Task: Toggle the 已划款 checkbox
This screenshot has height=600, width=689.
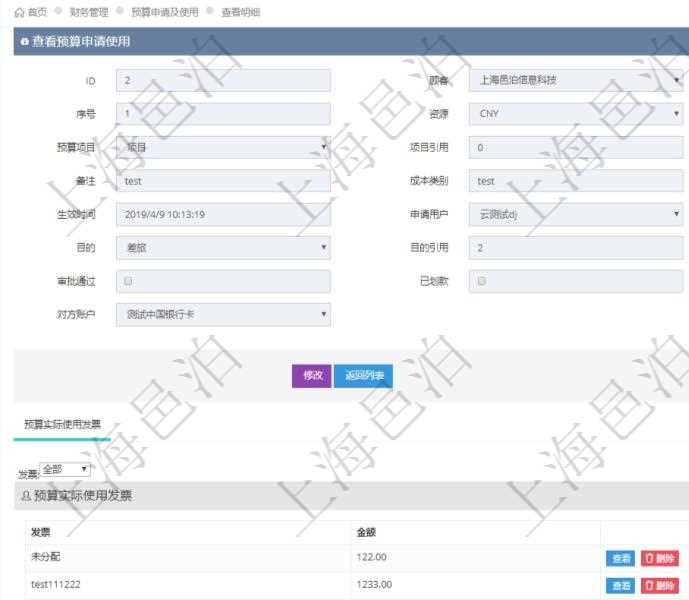Action: coord(481,281)
